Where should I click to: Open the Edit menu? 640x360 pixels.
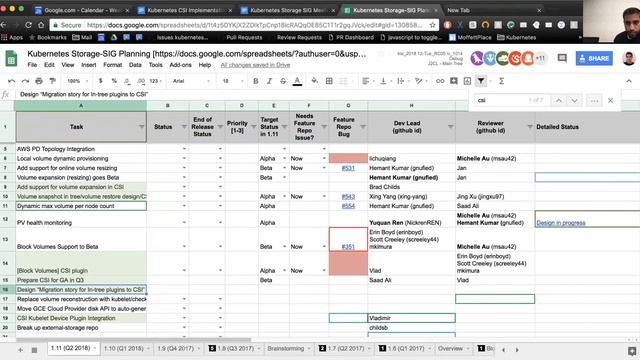49,65
